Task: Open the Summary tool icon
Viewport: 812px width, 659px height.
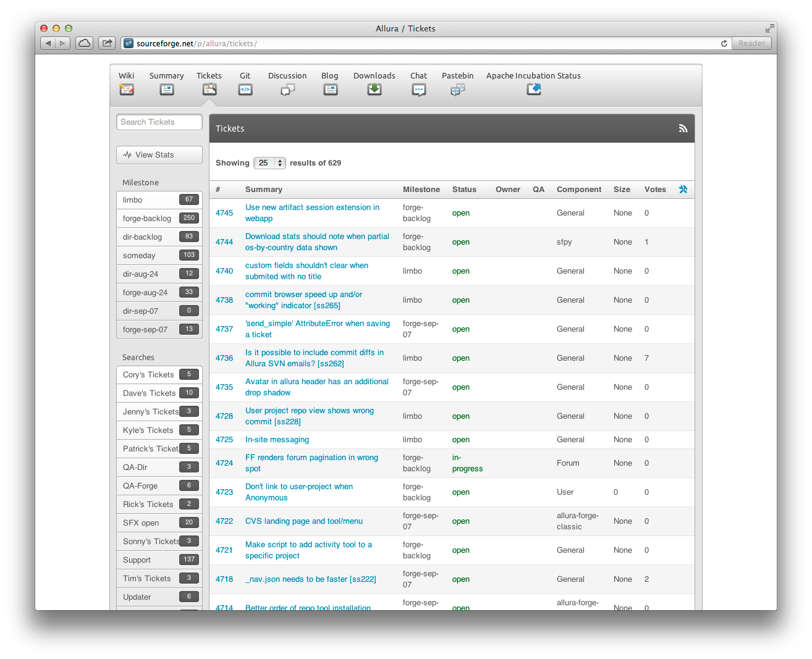Action: (167, 90)
